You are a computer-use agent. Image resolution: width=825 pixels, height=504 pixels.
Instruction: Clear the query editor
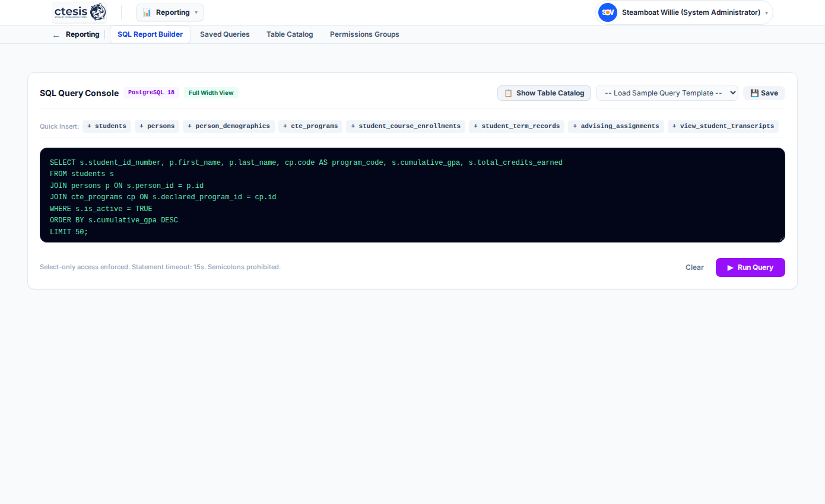tap(694, 267)
